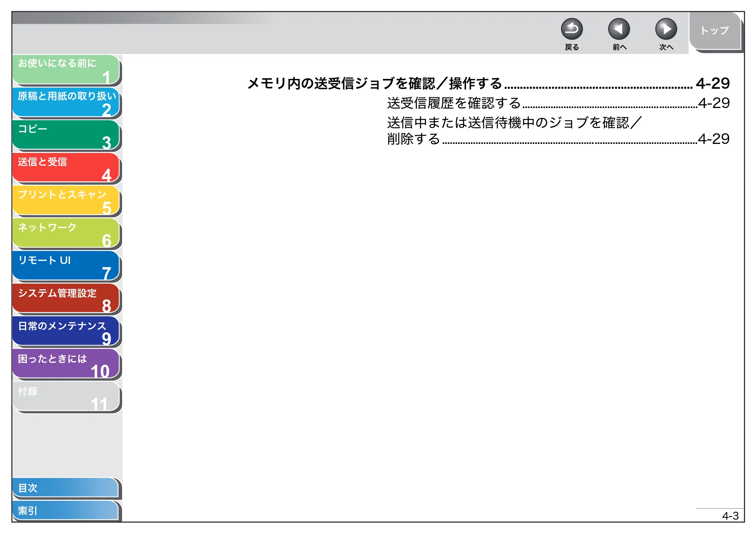
Task: Open the 付録 chapter 11 tab
Action: [66, 397]
